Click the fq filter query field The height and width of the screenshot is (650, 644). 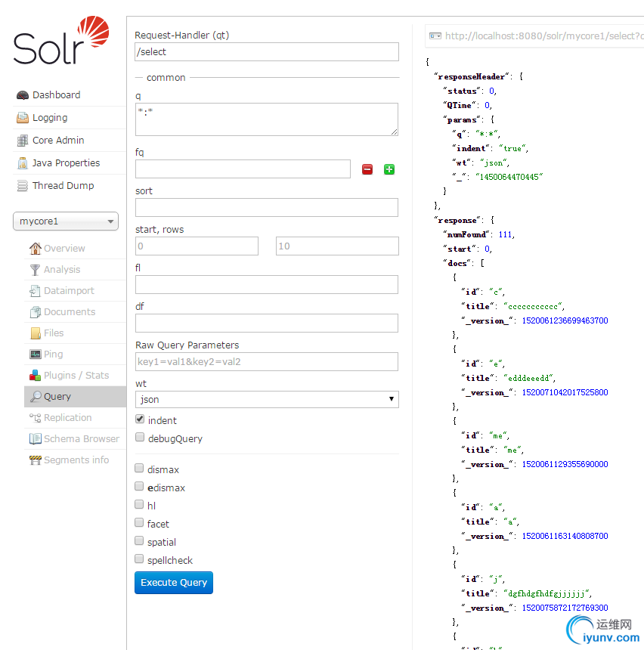coord(243,169)
